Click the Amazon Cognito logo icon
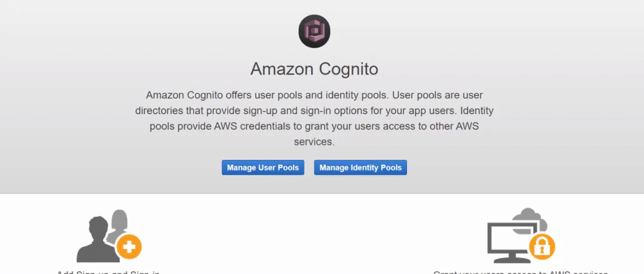 pos(314,32)
